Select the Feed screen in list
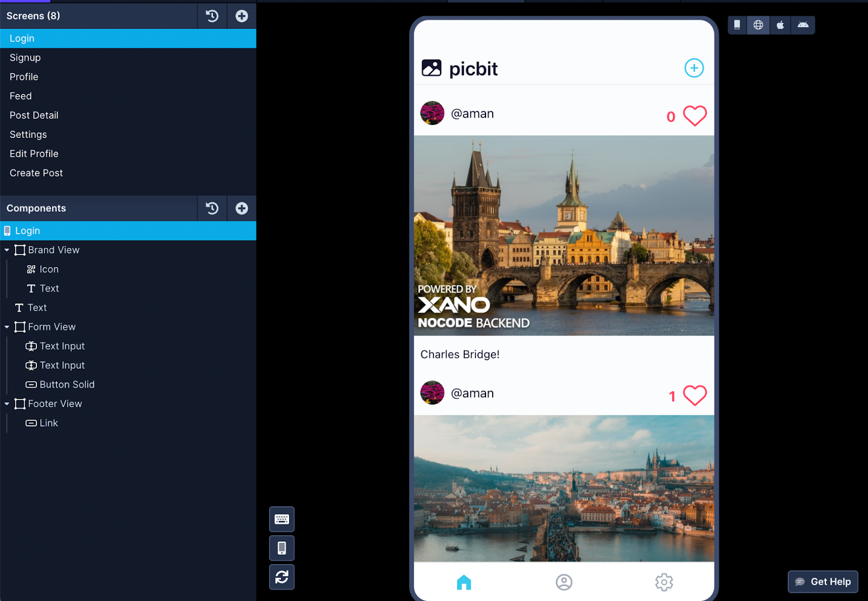Screen dimensions: 868x601 [x=21, y=96]
